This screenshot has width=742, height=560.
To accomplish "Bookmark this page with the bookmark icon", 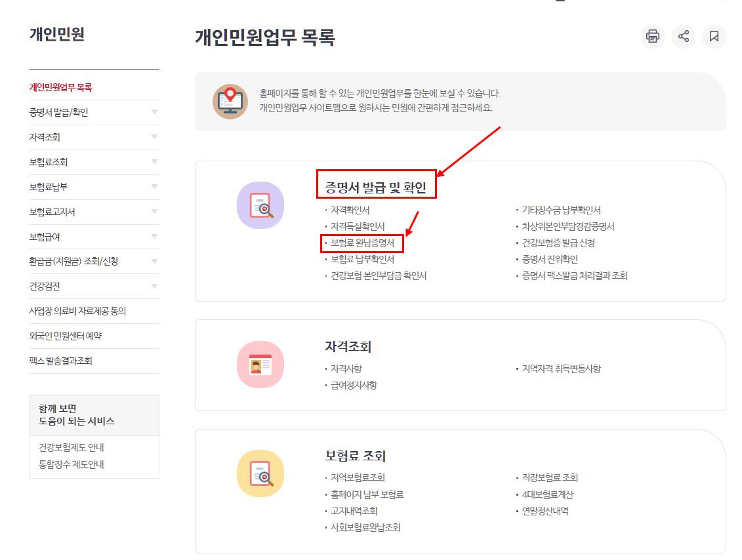I will tap(714, 37).
